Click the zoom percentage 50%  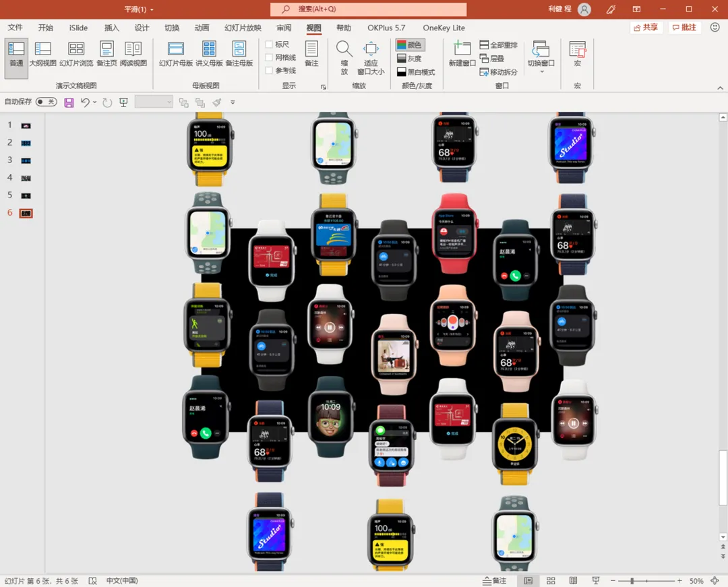pos(696,581)
